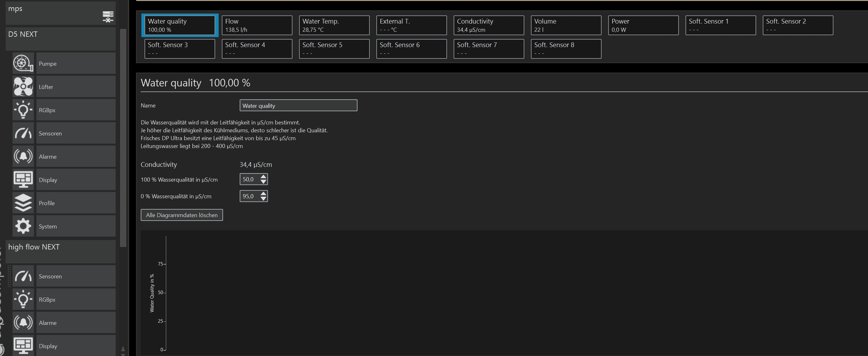Select the Power sensor tile

coord(643,25)
